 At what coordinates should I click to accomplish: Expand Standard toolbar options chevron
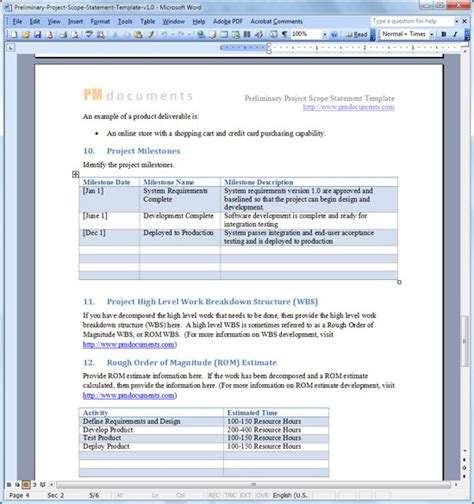point(373,34)
